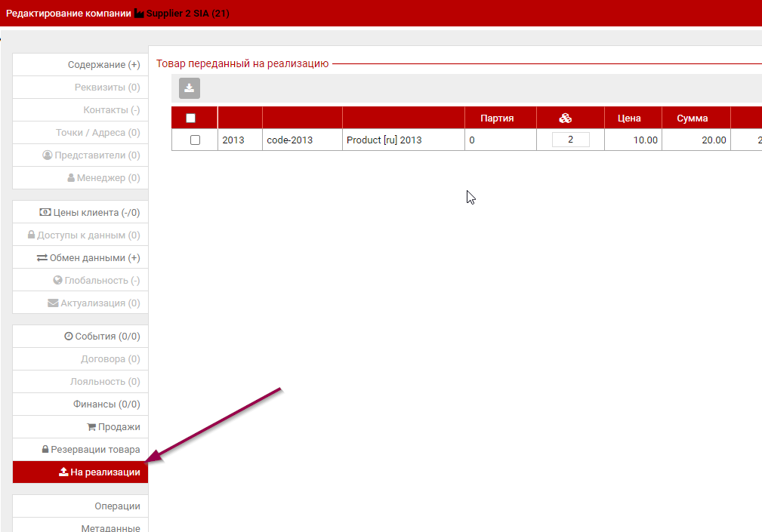The image size is (762, 532).
Task: Click the boxes quantity column header icon
Action: 565,118
